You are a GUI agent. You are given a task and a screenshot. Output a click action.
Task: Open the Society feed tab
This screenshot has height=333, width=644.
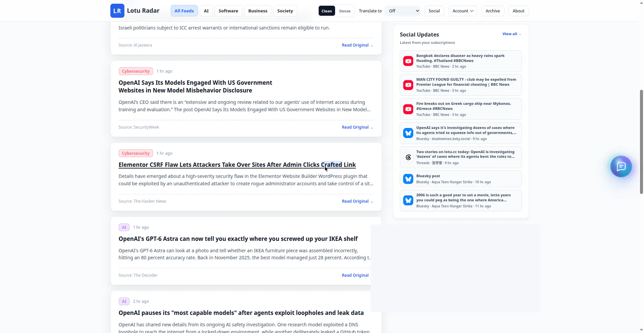(x=285, y=11)
